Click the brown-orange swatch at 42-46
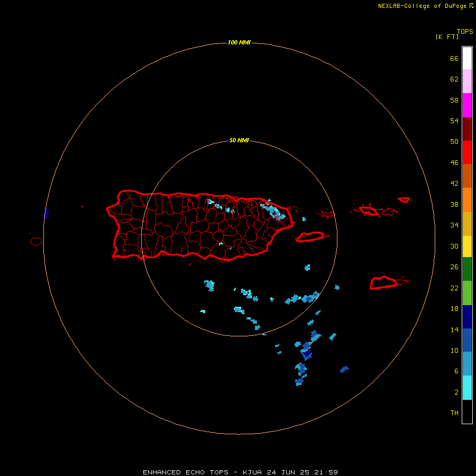The height and width of the screenshot is (476, 476). (467, 176)
